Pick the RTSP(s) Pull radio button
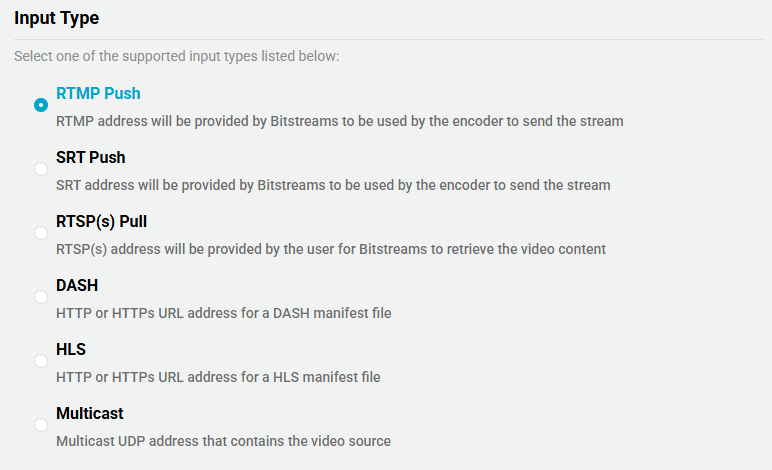Screen dimensions: 772x470 point(41,233)
